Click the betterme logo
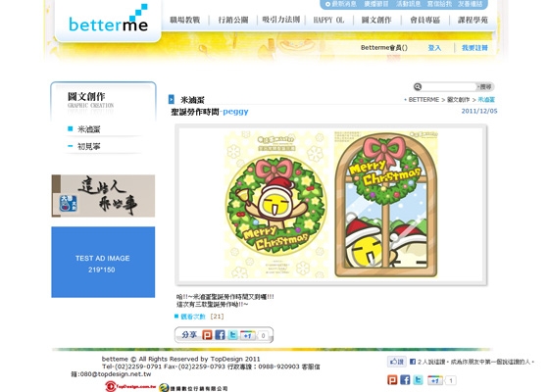 click(108, 20)
